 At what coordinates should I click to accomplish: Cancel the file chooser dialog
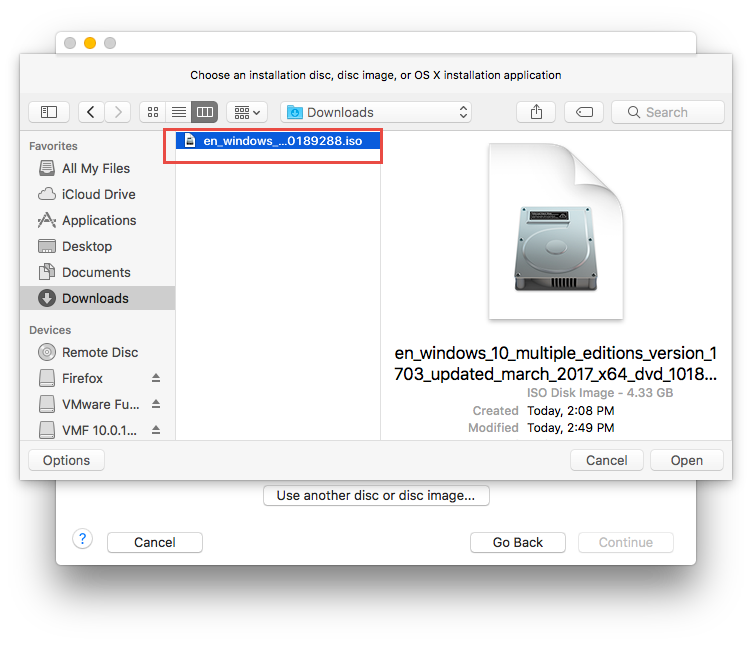pos(607,460)
